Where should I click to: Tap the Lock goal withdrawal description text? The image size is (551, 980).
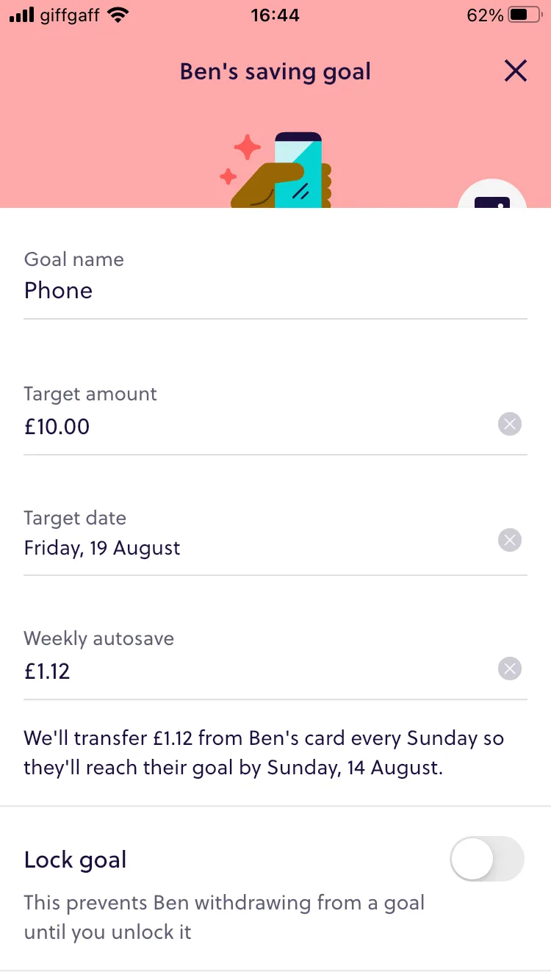(x=224, y=917)
